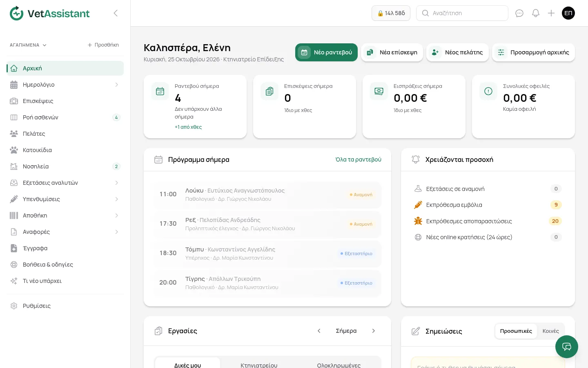Expand the Υπενθυμίσεις submenu

tap(116, 199)
